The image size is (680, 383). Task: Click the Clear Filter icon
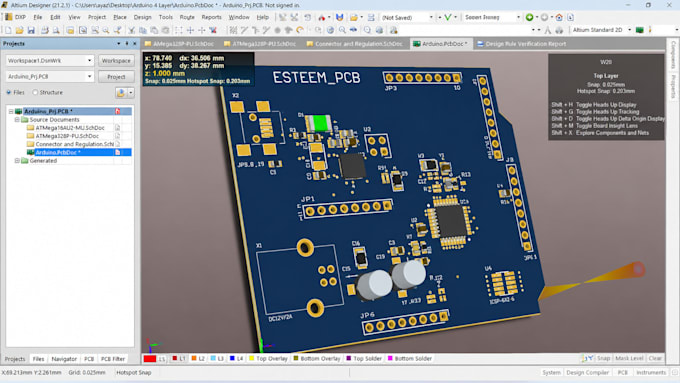click(213, 30)
